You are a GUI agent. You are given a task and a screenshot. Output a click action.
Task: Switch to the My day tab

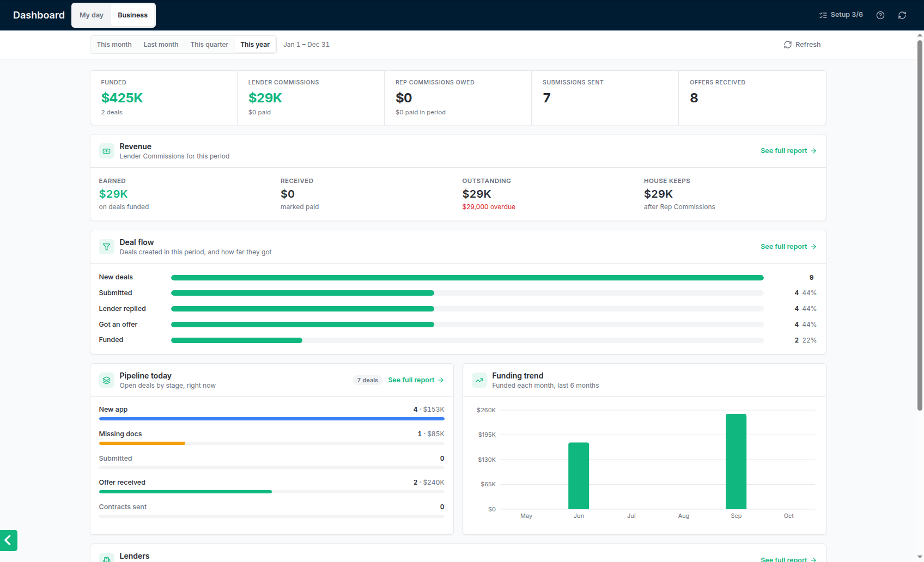92,15
